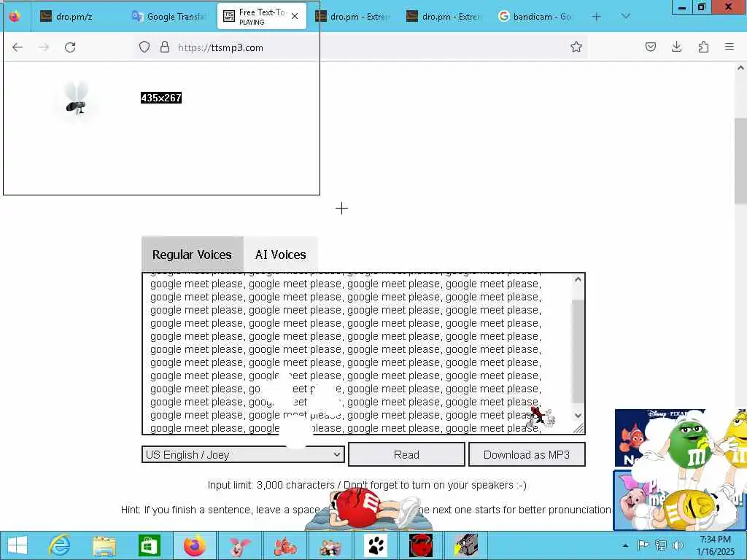Open the gray bird taskbar icon
This screenshot has height=560, width=747.
466,545
